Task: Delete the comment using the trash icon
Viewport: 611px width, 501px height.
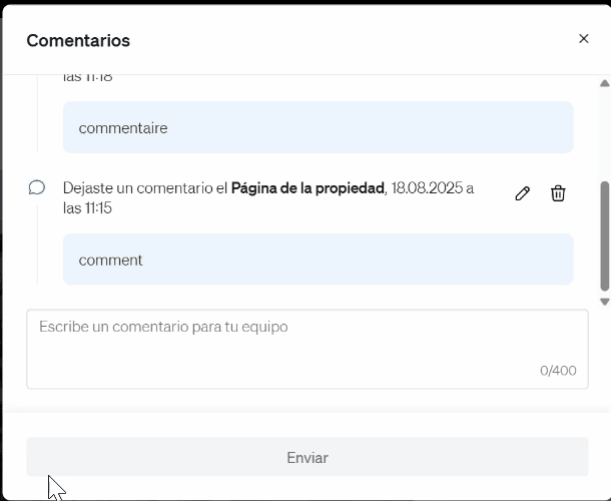Action: [558, 194]
